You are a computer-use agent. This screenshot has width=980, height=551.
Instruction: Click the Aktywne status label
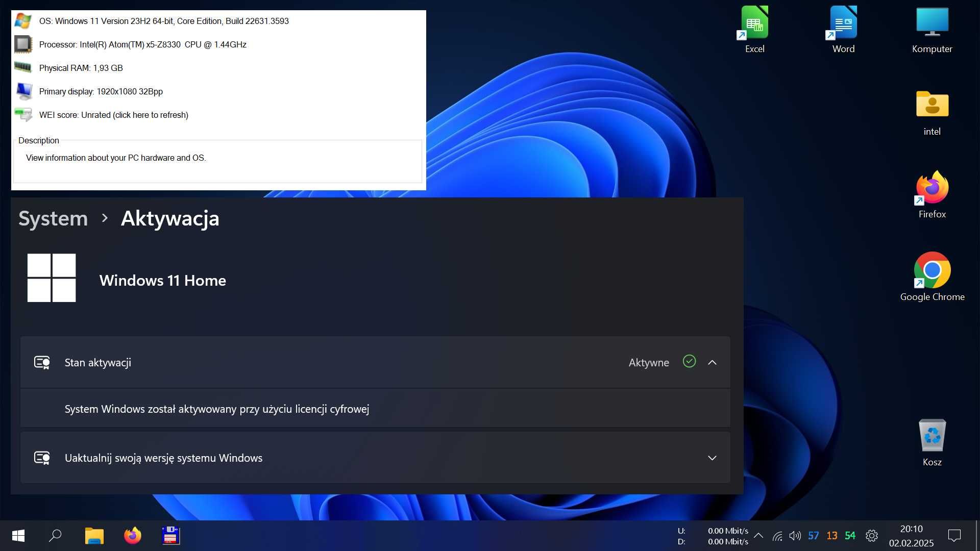point(649,362)
